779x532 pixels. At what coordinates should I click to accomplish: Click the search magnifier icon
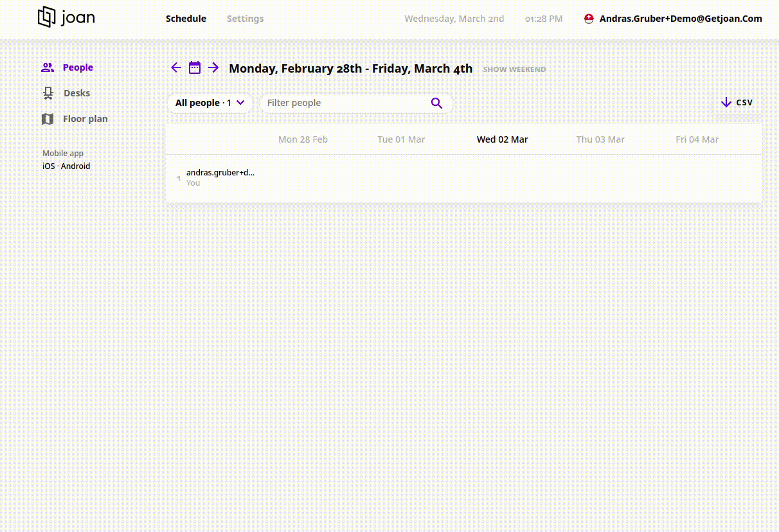(436, 103)
